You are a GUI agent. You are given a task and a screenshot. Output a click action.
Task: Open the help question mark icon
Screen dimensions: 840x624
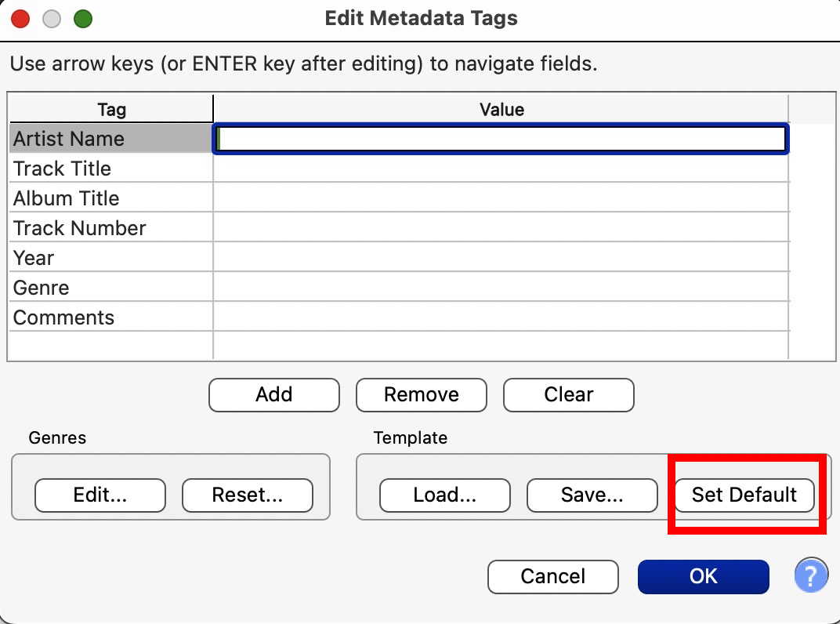coord(811,576)
